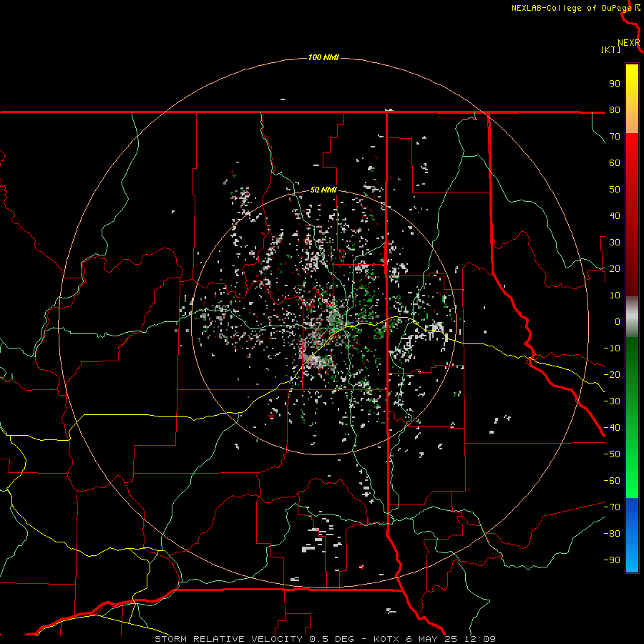
Task: Click the 50 NMI range ring label
Action: [323, 190]
